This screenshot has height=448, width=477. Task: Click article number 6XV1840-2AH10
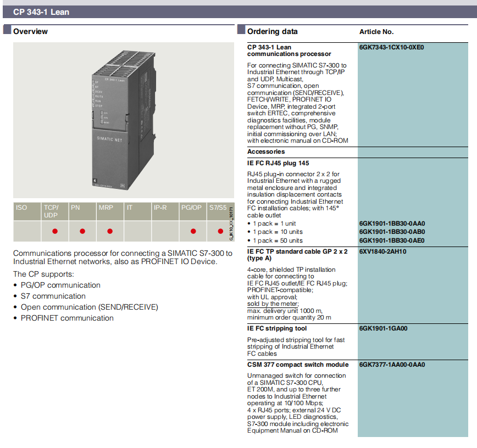point(382,251)
